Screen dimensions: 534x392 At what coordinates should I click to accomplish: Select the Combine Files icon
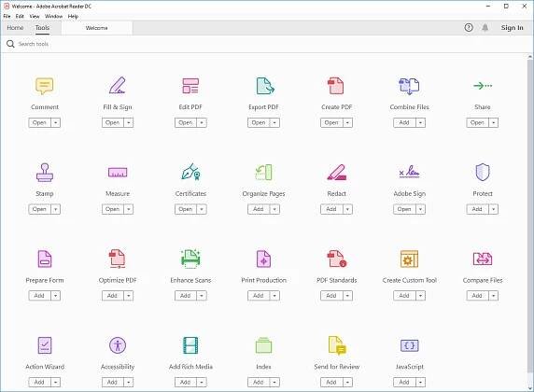tap(409, 86)
